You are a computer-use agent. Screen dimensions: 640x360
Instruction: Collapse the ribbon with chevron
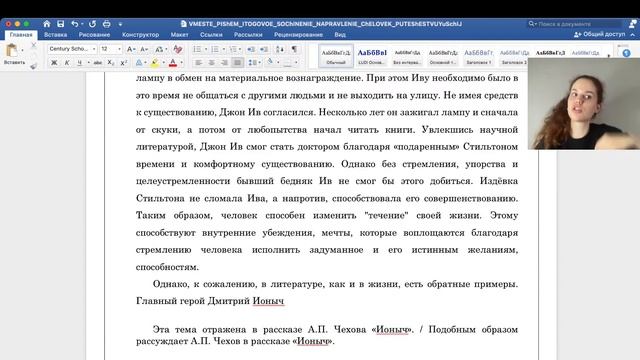(633, 35)
